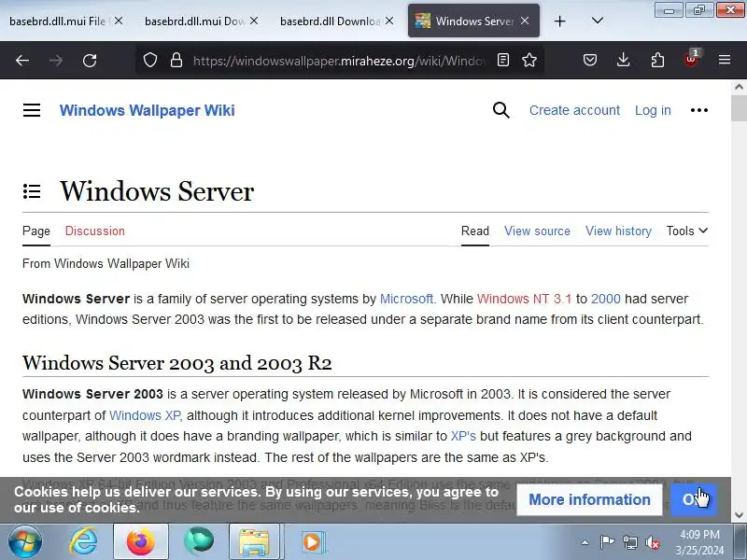Show site security padlock info
This screenshot has width=747, height=560.
click(x=176, y=60)
